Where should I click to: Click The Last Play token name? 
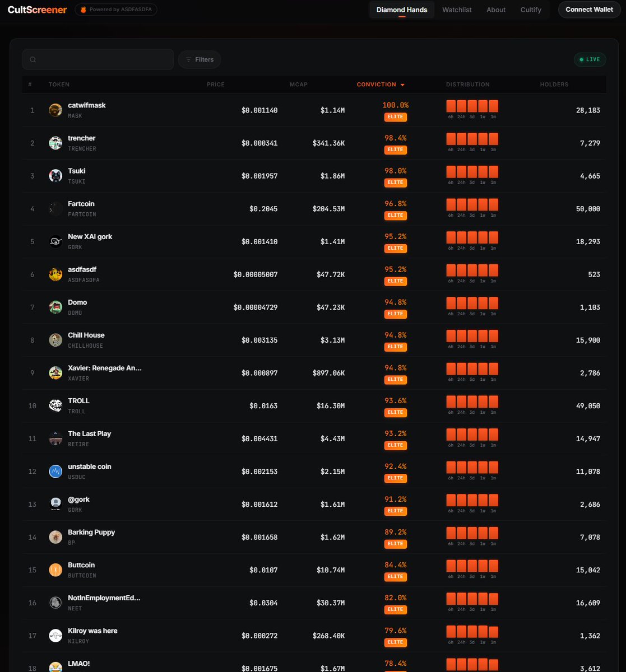90,433
